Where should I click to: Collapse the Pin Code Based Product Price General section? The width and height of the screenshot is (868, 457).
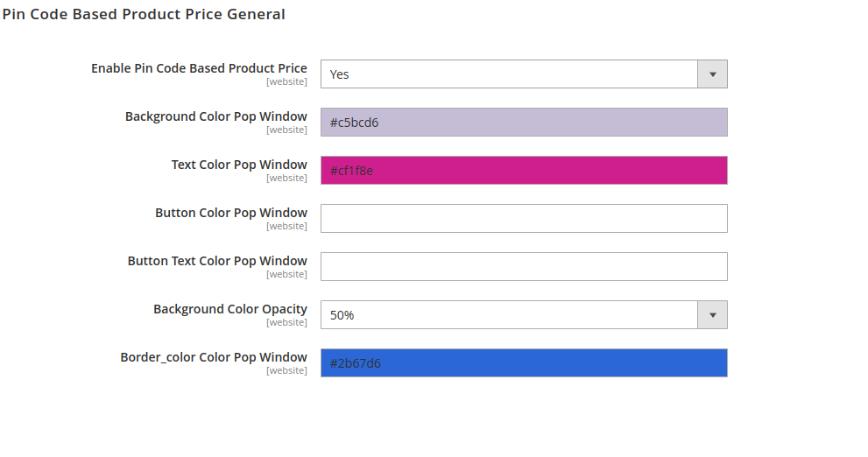(144, 14)
